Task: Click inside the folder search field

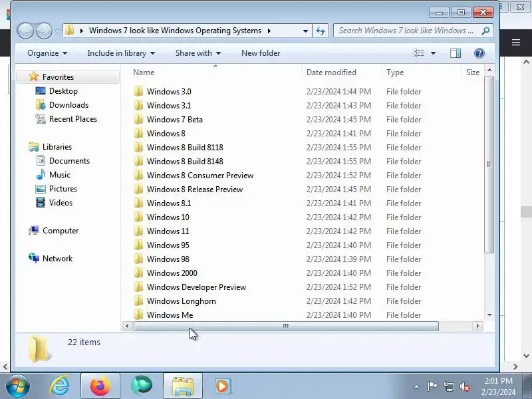Action: (407, 31)
